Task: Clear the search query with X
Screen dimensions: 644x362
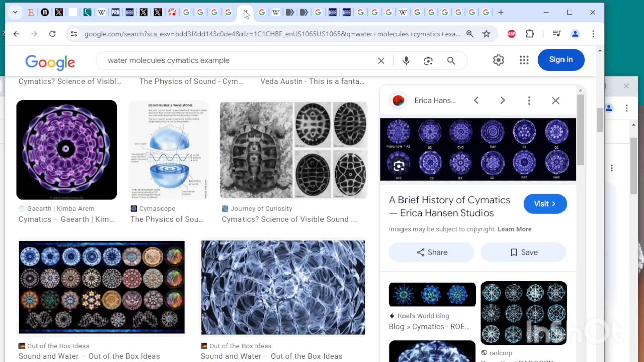Action: coord(381,61)
